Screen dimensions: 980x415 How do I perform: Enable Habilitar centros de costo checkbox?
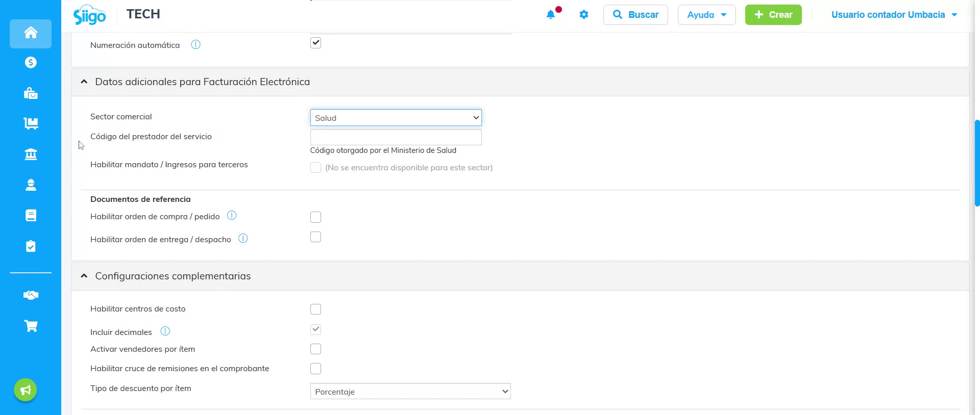tap(315, 309)
